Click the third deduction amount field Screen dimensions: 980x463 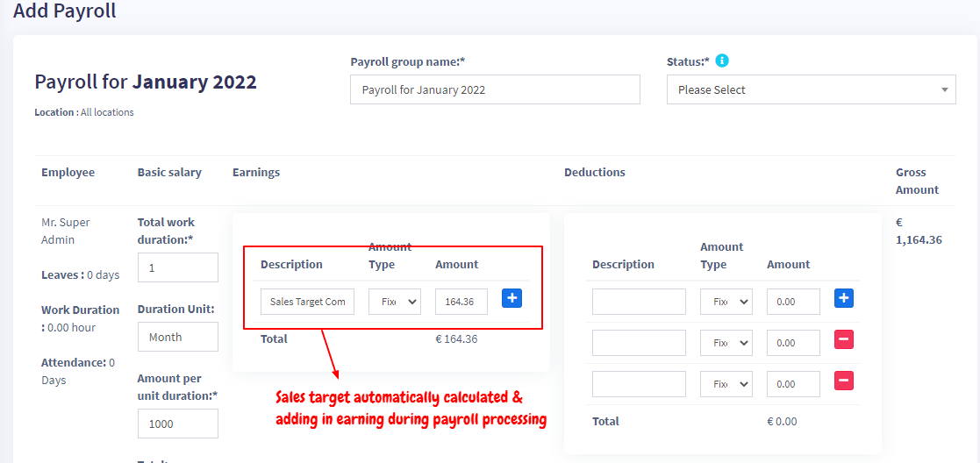click(793, 384)
